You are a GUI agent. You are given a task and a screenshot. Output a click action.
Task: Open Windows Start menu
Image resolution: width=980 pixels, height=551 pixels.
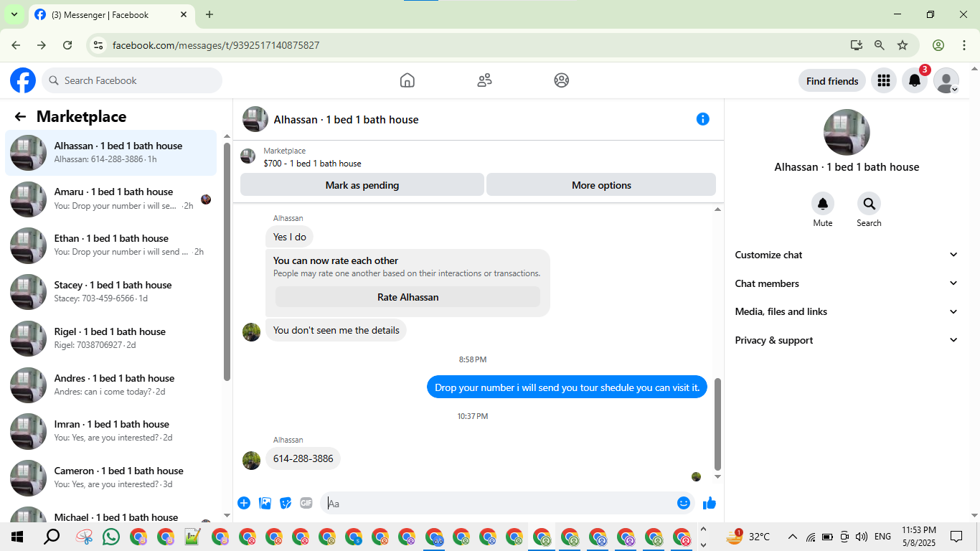click(17, 537)
